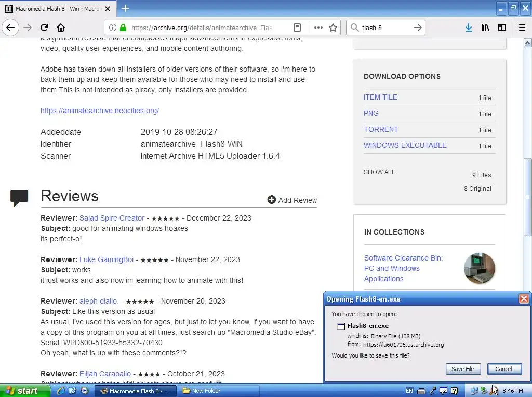Click the Flash8-en.exe file icon in dialog
532x397 pixels.
[340, 326]
